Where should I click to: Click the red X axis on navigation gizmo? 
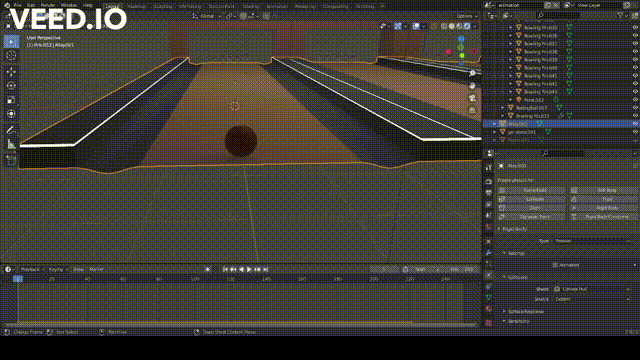tap(449, 52)
